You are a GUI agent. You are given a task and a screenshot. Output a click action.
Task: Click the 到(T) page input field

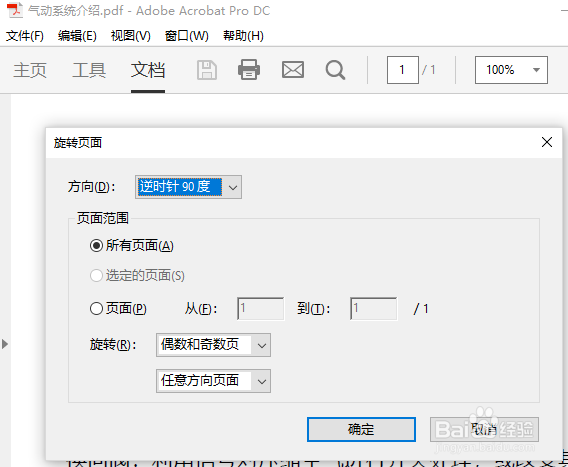(x=373, y=309)
